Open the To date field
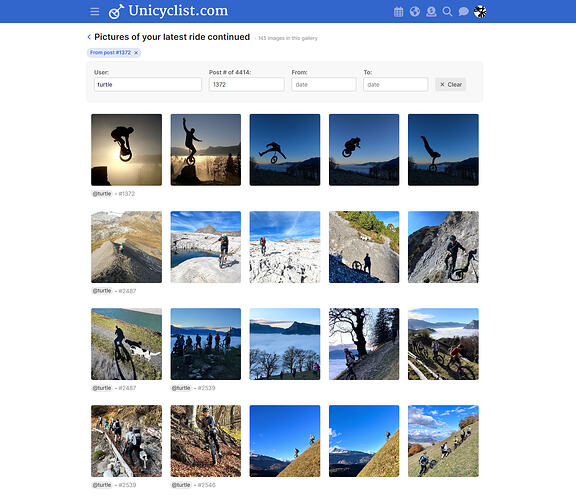This screenshot has height=499, width=576. [x=395, y=85]
